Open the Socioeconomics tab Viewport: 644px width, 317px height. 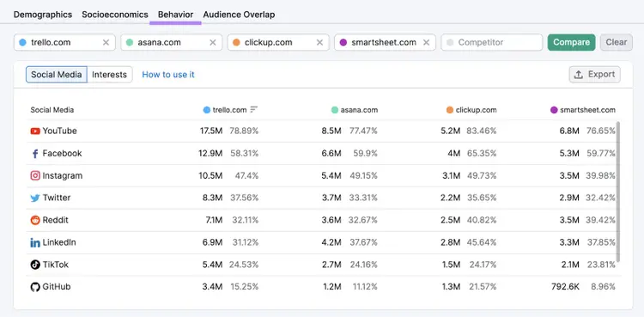tap(115, 15)
